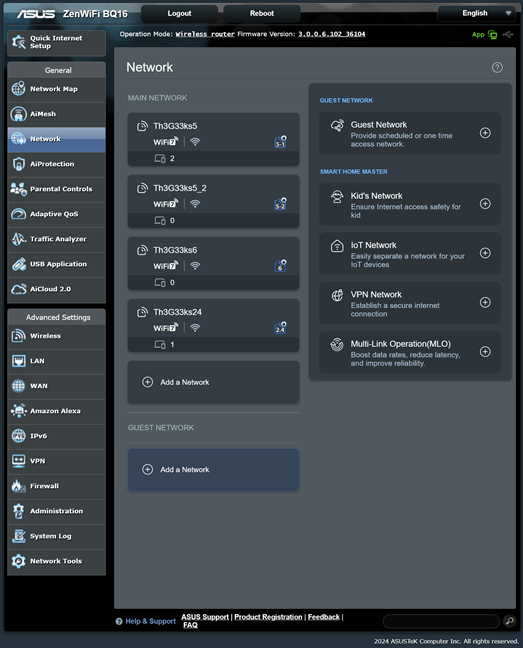Image resolution: width=523 pixels, height=648 pixels.
Task: Click the Multi-Link Operation icon
Action: 337,345
